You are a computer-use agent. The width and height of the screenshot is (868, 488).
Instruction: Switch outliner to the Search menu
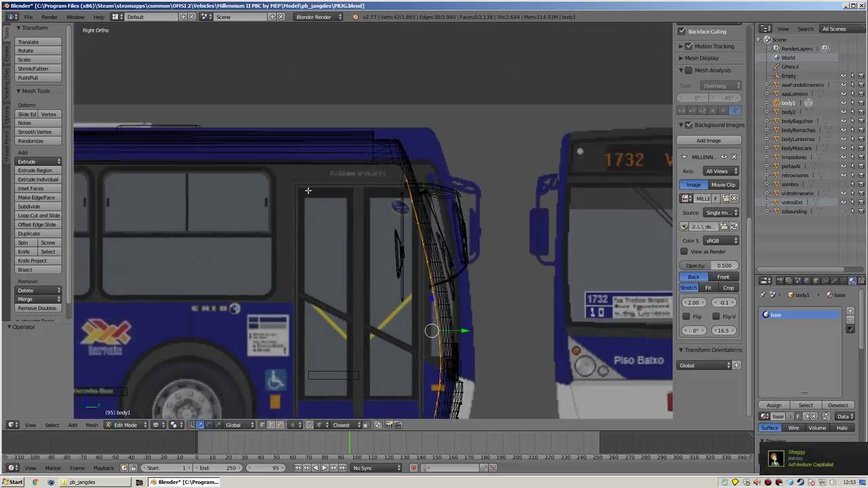(x=806, y=29)
